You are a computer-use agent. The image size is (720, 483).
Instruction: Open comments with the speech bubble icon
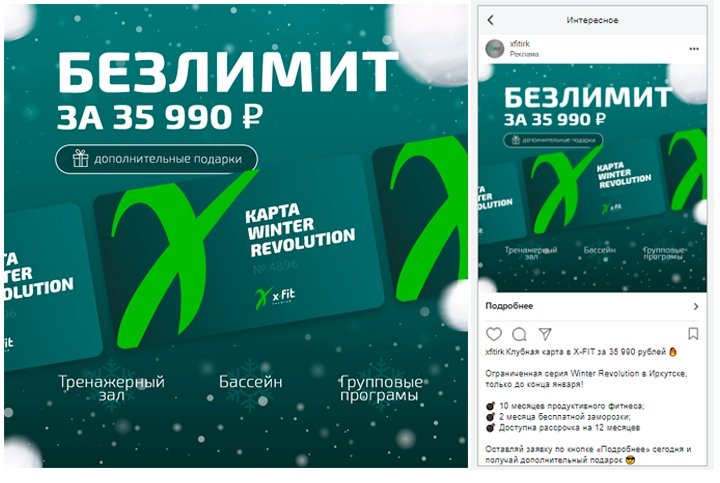[519, 334]
